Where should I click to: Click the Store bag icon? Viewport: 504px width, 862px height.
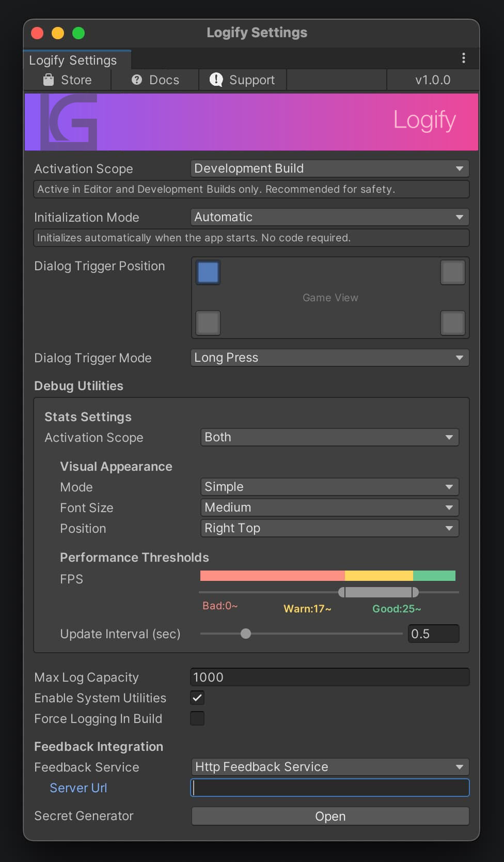point(49,80)
